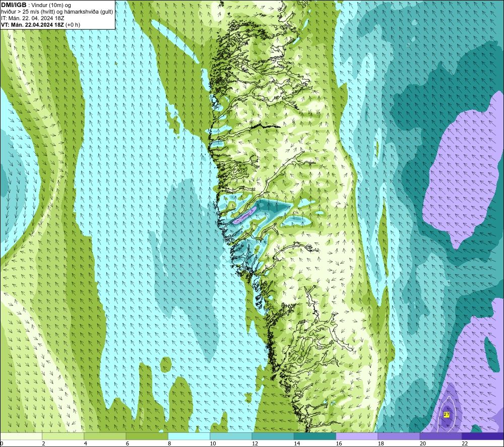Click the medium purple 18–20 m/s color swatch
The height and width of the screenshot is (447, 504).
pos(399,436)
